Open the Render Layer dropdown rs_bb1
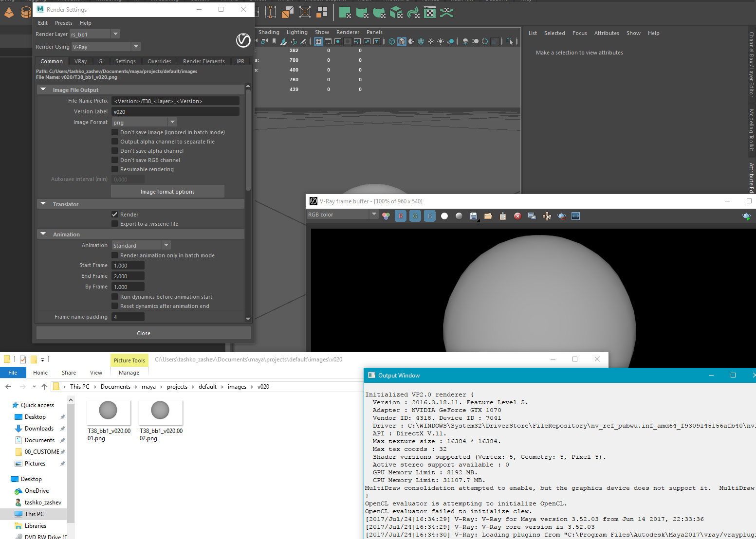756x539 pixels. tap(95, 34)
